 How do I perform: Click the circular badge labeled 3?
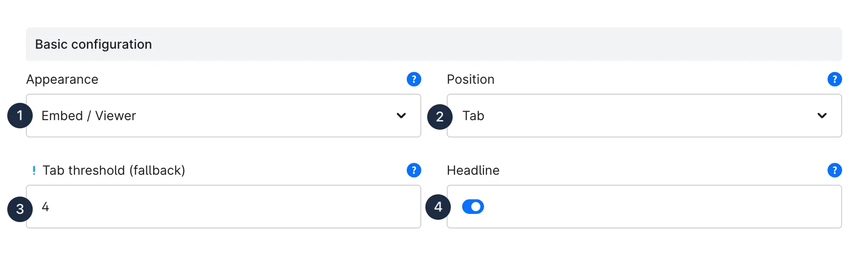click(20, 209)
